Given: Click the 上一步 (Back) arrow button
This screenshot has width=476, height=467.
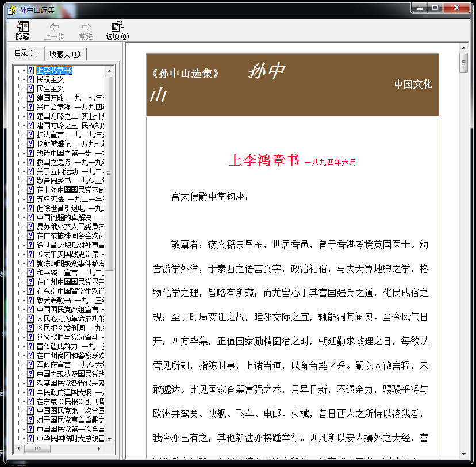Looking at the screenshot, I should pyautogui.click(x=55, y=31).
